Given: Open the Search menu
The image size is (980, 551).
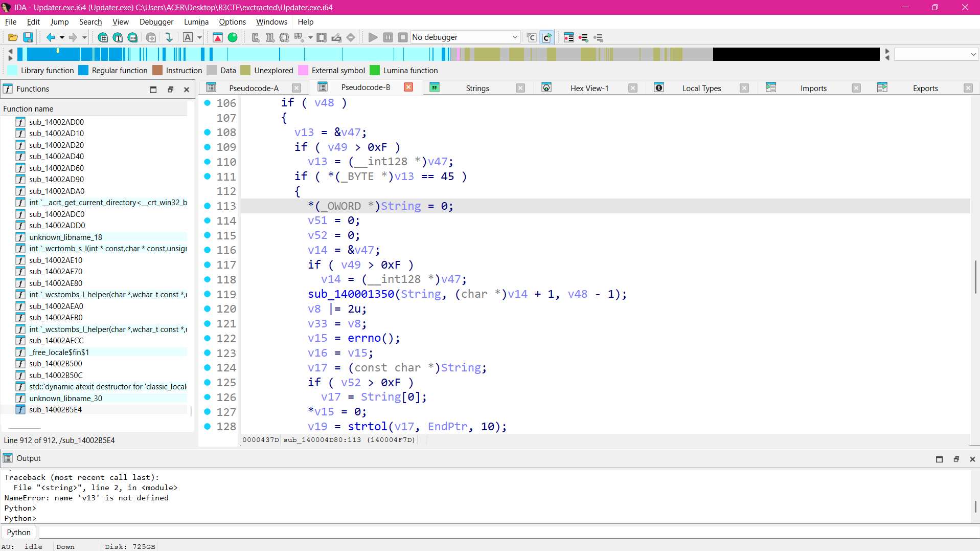Looking at the screenshot, I should click(90, 22).
